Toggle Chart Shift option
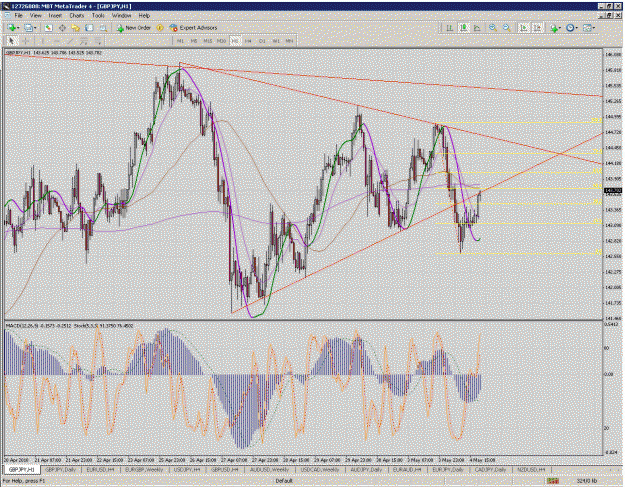Screen dimensions: 625x487 coord(537,27)
